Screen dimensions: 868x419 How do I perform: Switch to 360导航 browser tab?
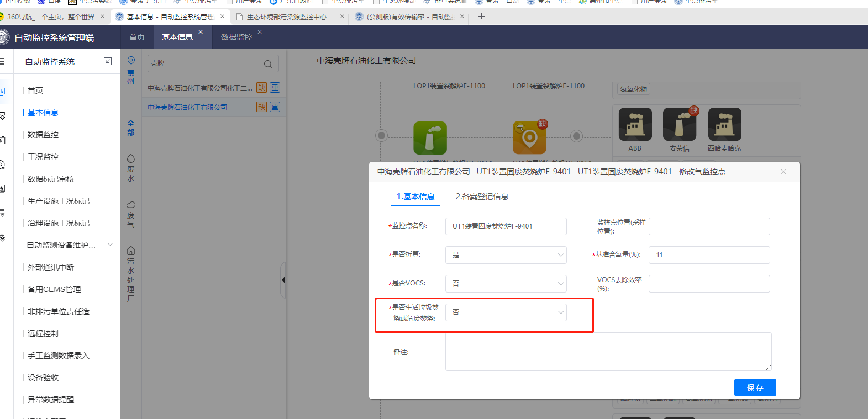(51, 17)
